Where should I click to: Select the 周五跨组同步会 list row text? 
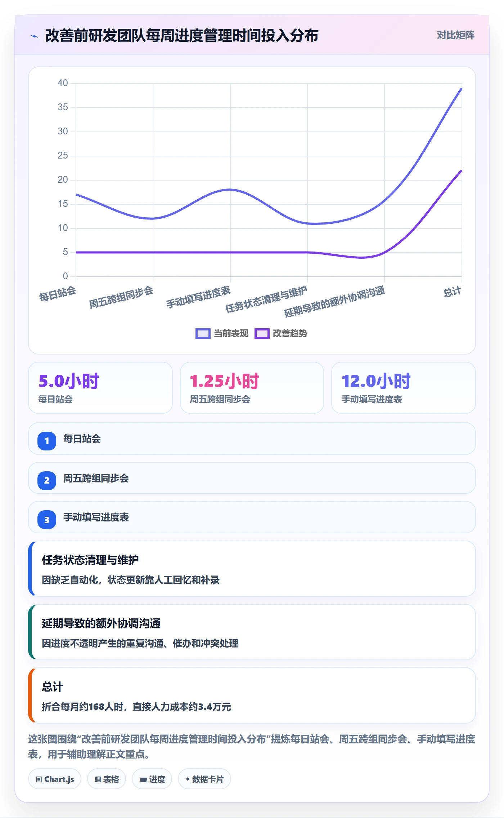pos(96,479)
